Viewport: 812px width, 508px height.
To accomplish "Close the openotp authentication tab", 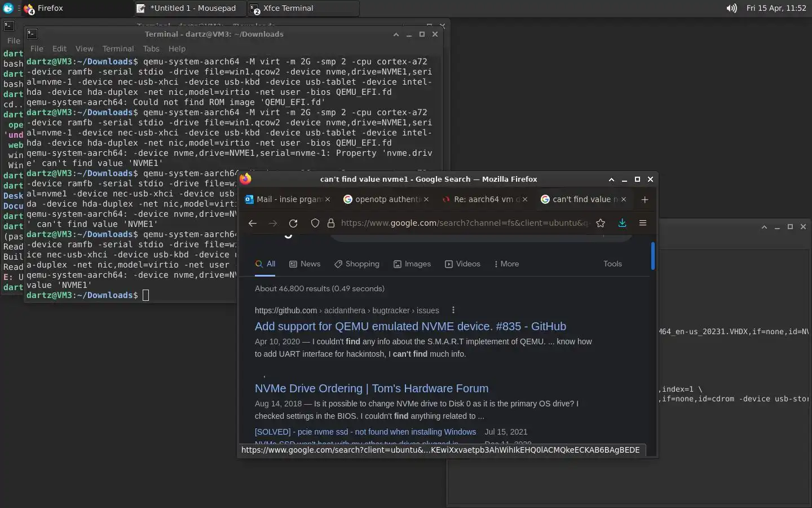I will tap(426, 199).
